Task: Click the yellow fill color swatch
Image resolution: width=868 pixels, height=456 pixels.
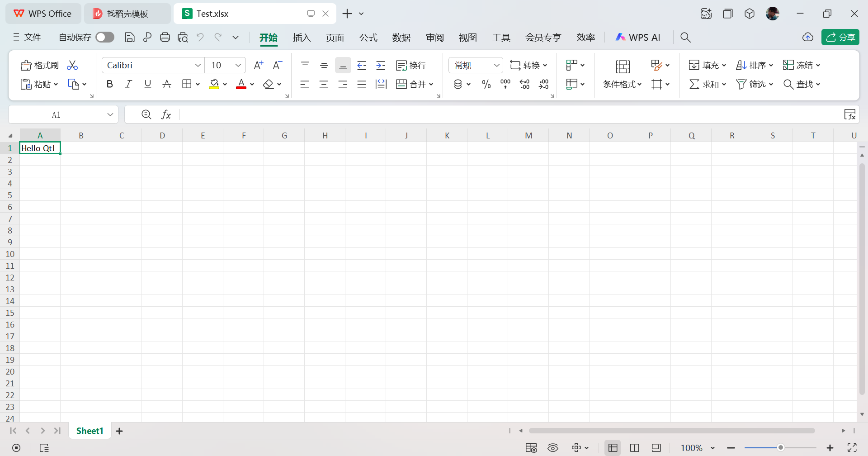Action: (x=214, y=84)
